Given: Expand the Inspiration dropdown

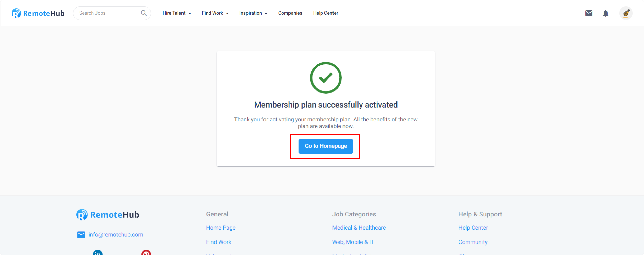Looking at the screenshot, I should point(253,13).
